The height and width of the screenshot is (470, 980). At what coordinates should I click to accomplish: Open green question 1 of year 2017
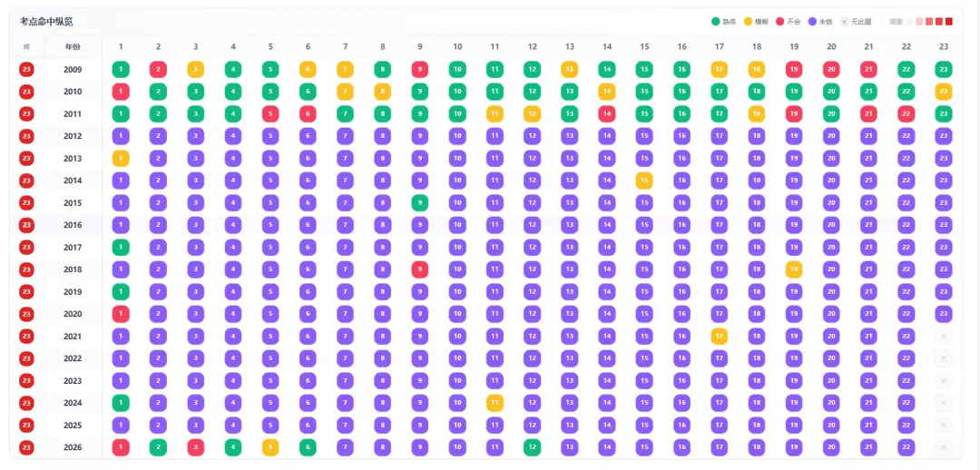click(121, 248)
